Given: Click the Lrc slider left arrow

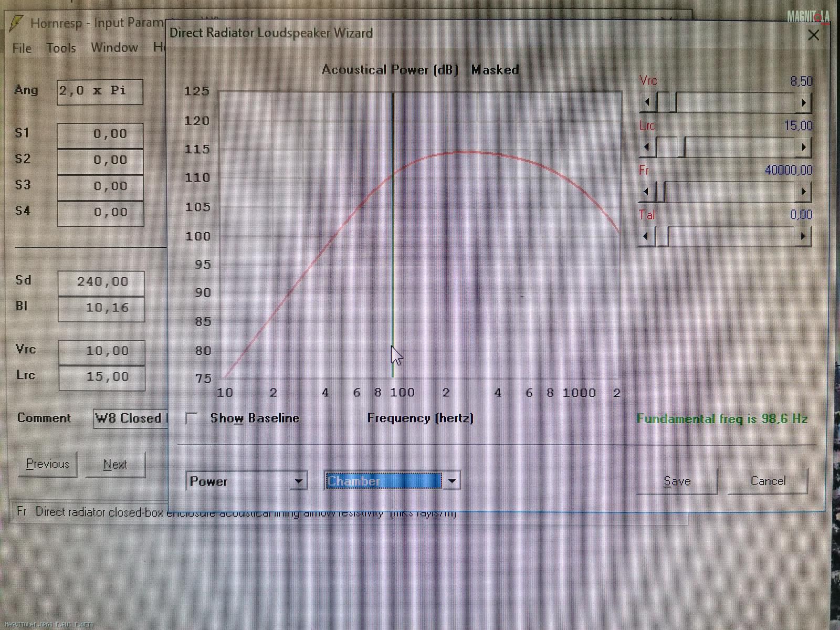Looking at the screenshot, I should (647, 148).
